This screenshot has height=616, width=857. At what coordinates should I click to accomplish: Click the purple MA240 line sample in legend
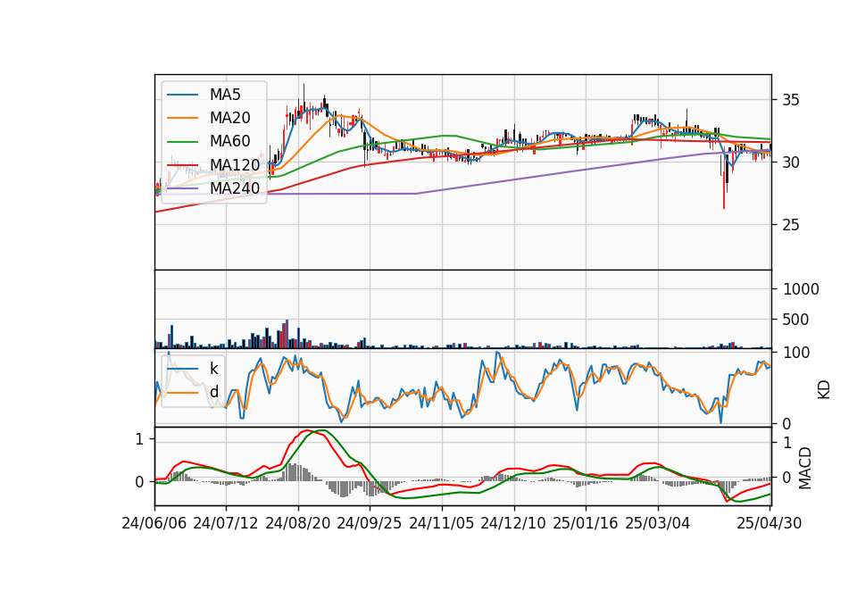[182, 188]
